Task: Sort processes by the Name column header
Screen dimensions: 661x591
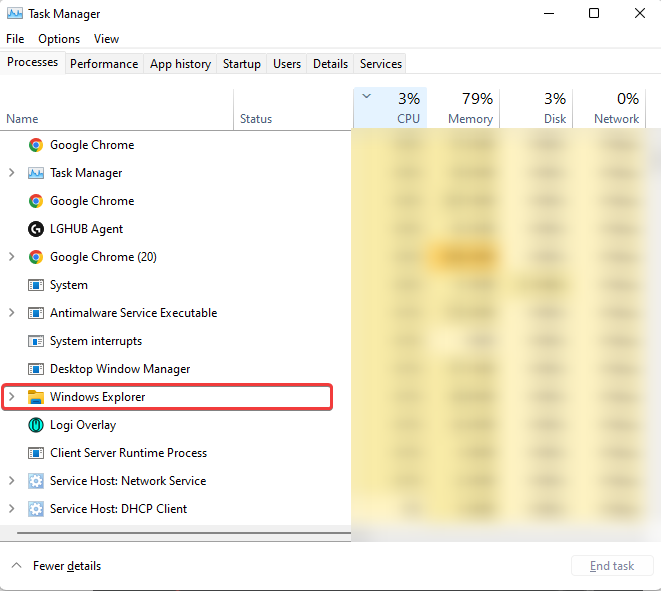Action: 22,119
